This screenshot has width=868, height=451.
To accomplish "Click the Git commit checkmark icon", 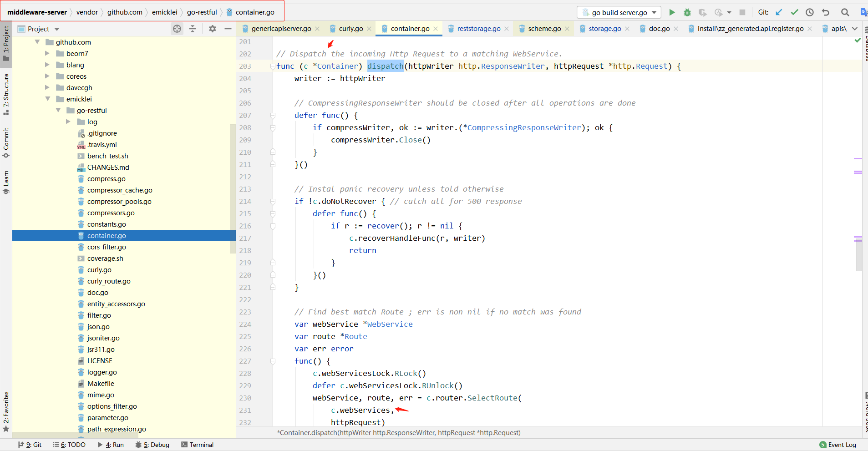I will (x=795, y=12).
